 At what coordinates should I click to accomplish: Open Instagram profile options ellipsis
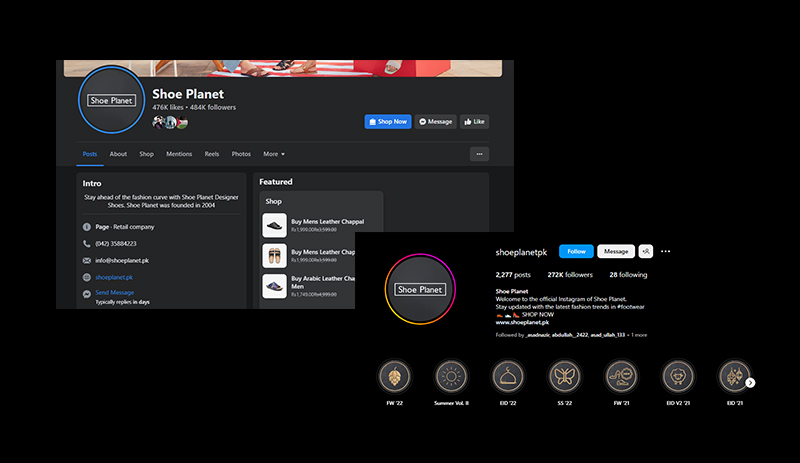pyautogui.click(x=665, y=251)
